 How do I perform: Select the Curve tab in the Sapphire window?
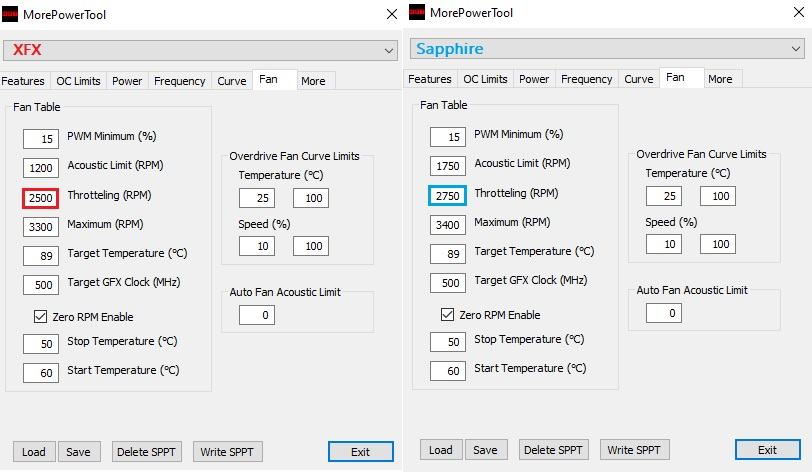tap(639, 79)
